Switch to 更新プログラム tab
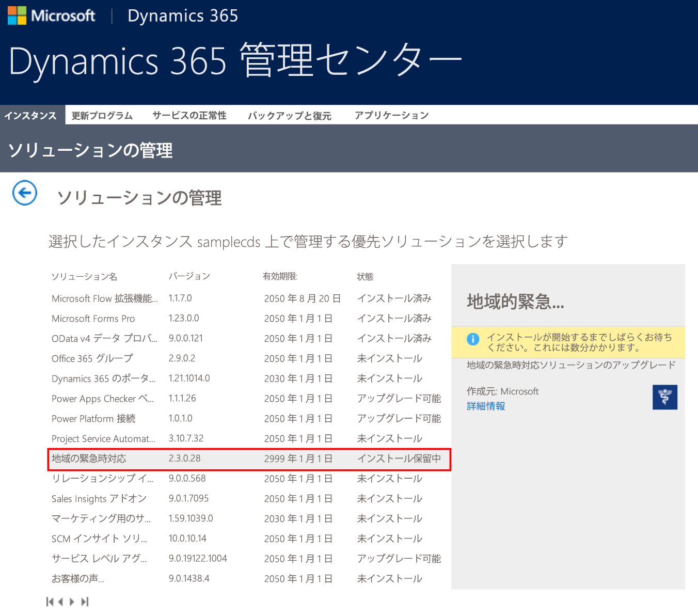The width and height of the screenshot is (698, 616). tap(102, 116)
